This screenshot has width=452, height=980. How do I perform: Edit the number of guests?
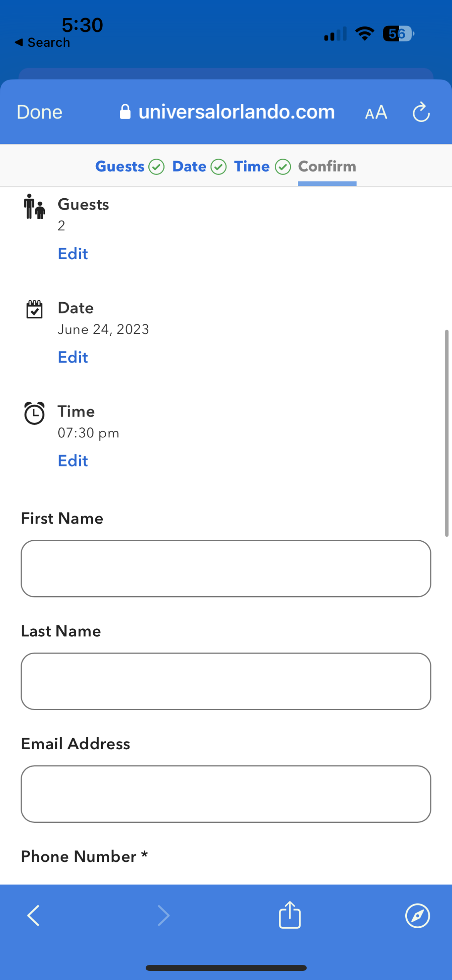(73, 254)
